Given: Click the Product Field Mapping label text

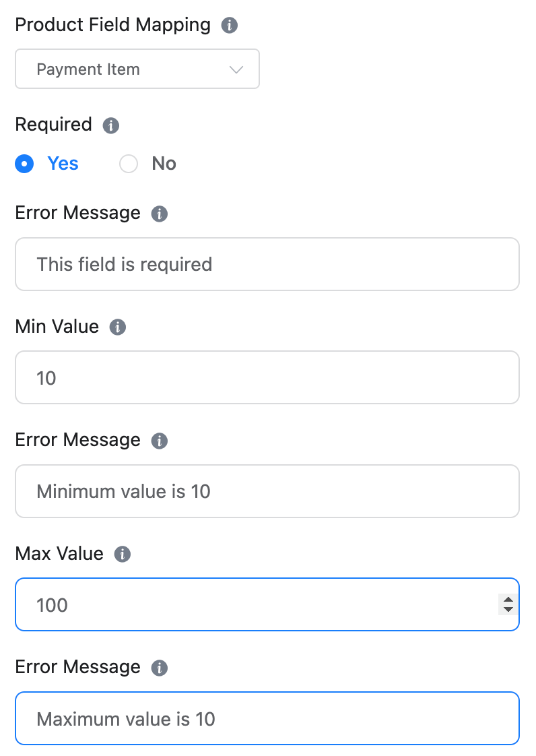Looking at the screenshot, I should (x=112, y=25).
